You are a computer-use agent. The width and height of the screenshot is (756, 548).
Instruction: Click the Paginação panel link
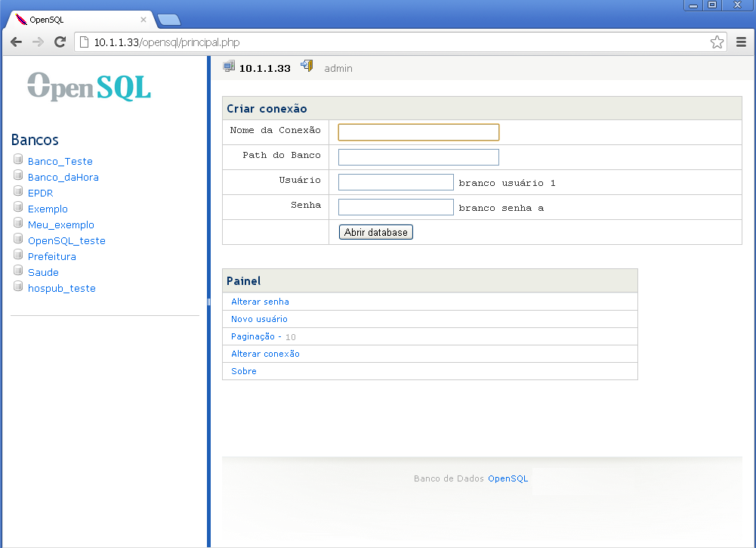pos(256,336)
